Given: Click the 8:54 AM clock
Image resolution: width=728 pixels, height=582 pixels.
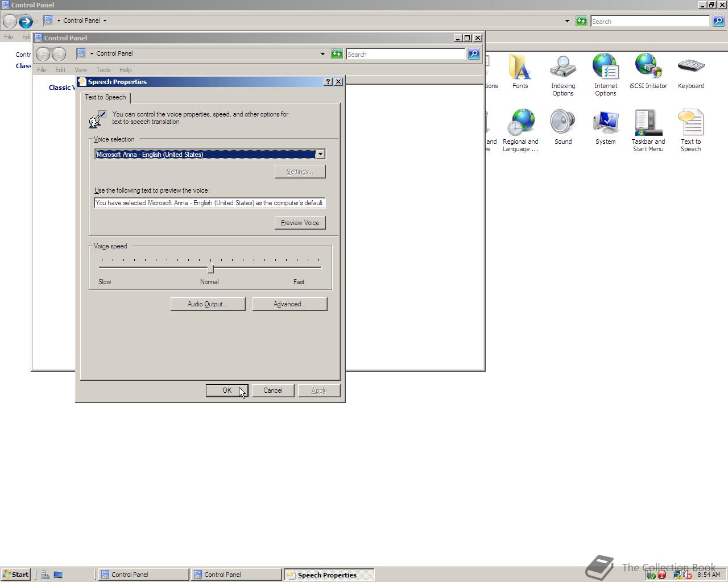Looking at the screenshot, I should tap(709, 575).
